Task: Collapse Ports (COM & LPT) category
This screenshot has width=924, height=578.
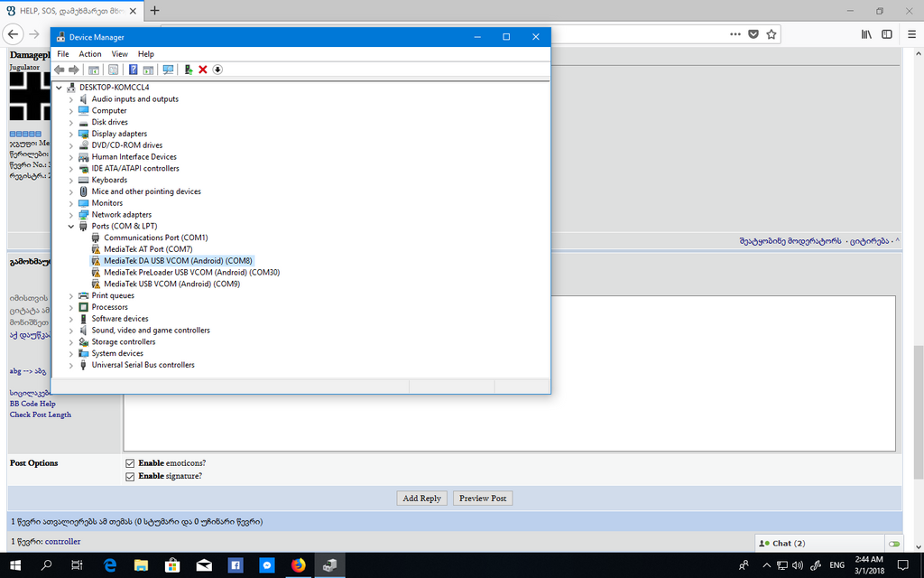Action: pos(71,226)
